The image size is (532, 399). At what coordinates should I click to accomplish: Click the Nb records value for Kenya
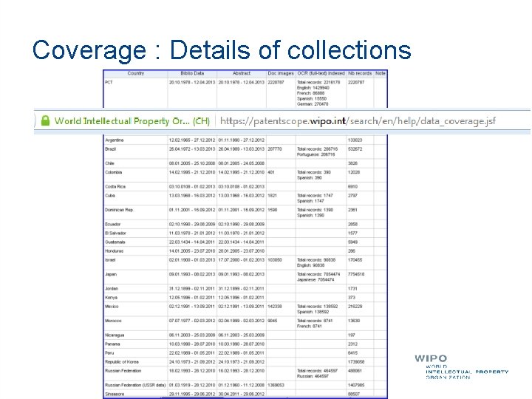click(x=352, y=298)
